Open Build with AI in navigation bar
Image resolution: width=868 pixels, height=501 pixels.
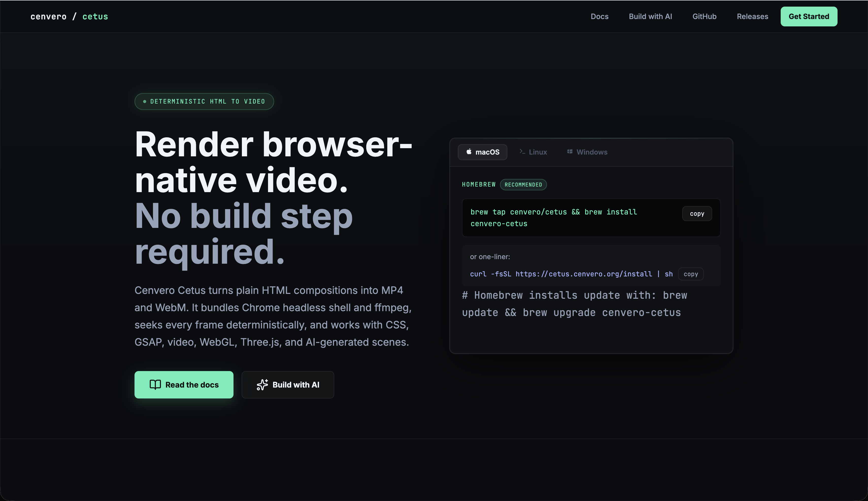650,16
